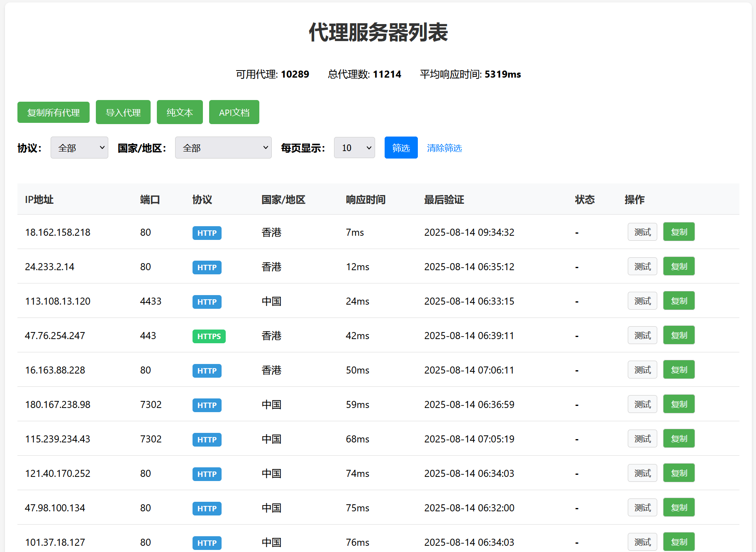Select IP address 24.233.2.14
This screenshot has height=552, width=756.
pos(49,267)
